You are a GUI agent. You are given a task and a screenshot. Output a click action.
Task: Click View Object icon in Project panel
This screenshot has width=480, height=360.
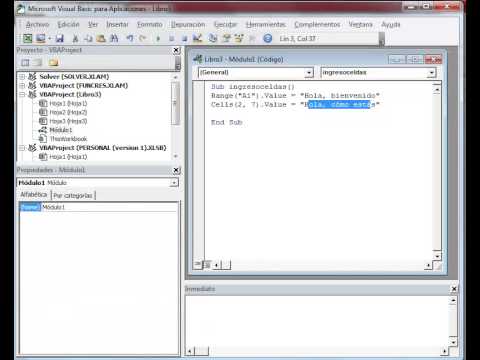click(x=38, y=62)
